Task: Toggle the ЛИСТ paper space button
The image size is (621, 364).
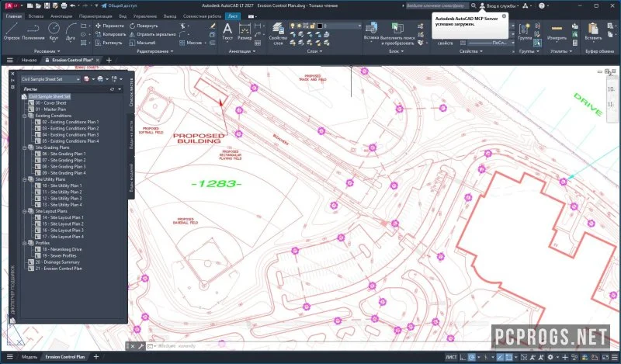Action: pyautogui.click(x=451, y=357)
